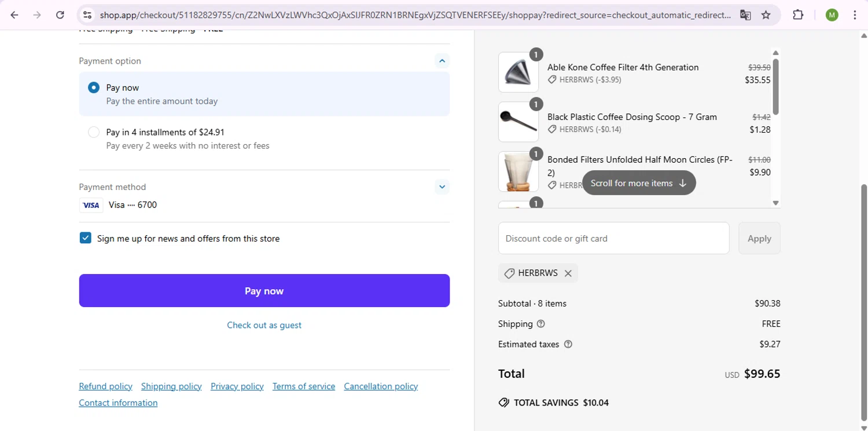Click the Able Kone Coffee Filter thumbnail
Image resolution: width=868 pixels, height=431 pixels.
518,72
